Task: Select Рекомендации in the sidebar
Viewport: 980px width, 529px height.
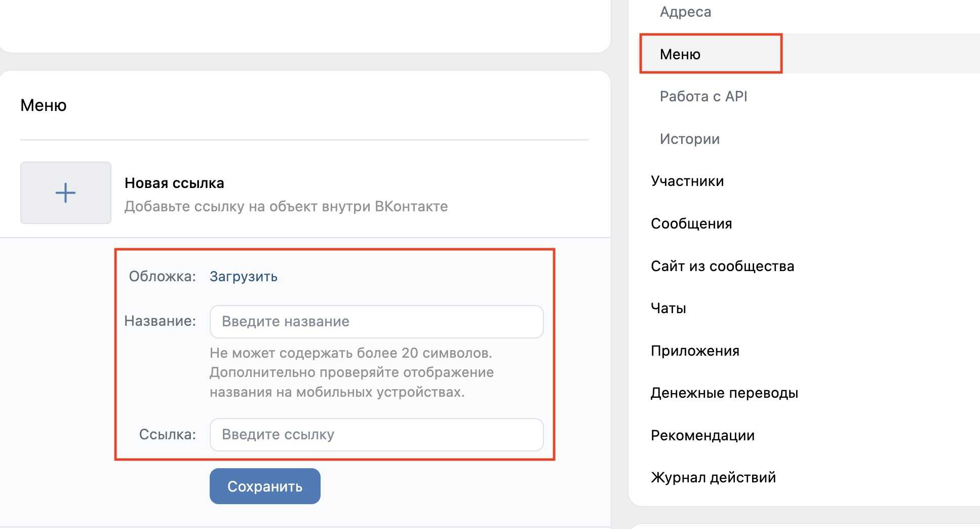Action: (x=702, y=435)
